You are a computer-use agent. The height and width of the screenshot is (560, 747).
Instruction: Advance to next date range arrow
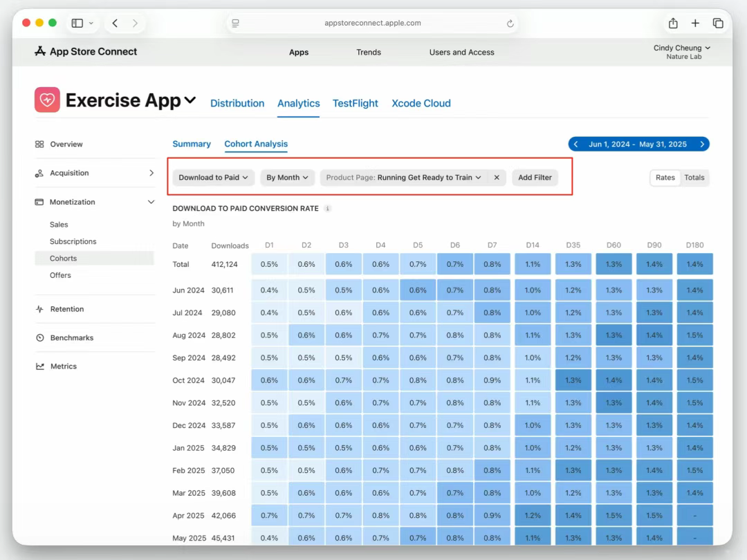[x=702, y=144]
